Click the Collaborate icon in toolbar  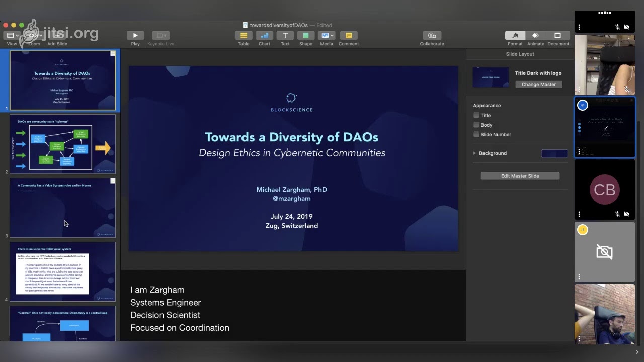point(432,35)
